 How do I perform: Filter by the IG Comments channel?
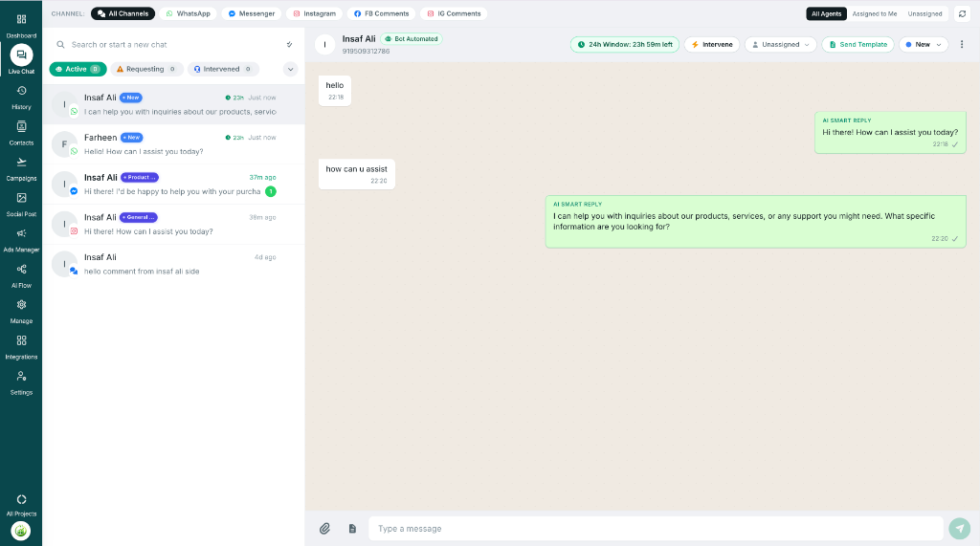click(x=454, y=13)
